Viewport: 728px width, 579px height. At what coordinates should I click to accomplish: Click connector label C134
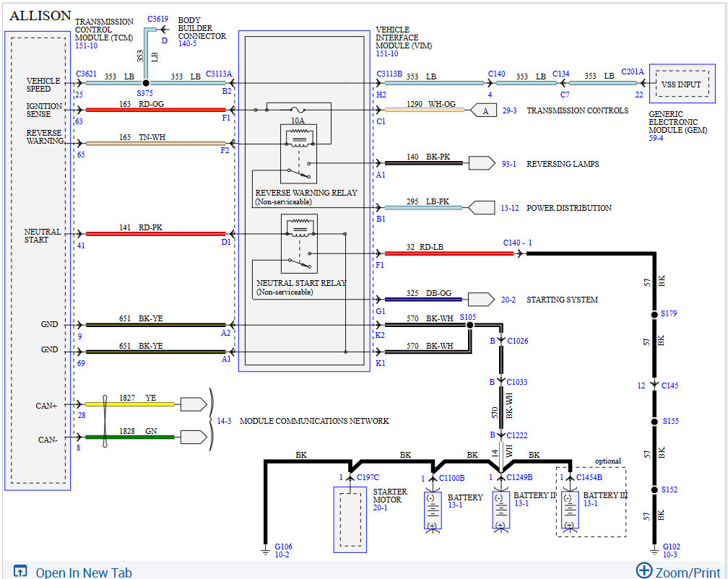click(561, 74)
